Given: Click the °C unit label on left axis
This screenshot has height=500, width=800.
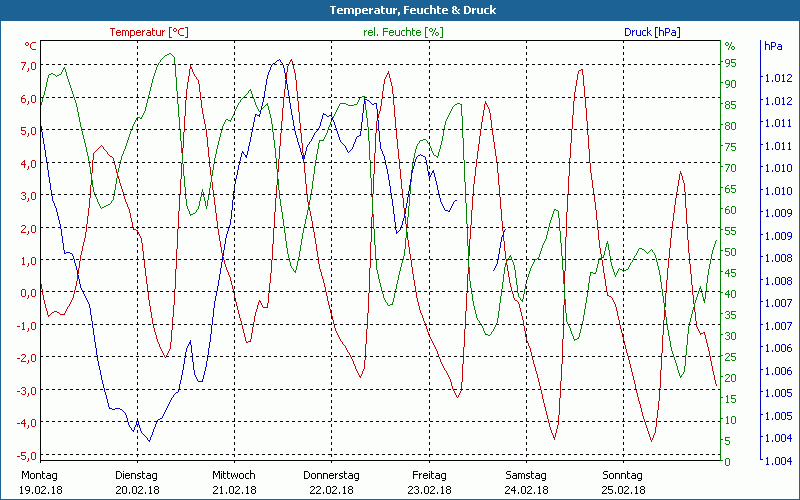Looking at the screenshot, I should coord(31,46).
